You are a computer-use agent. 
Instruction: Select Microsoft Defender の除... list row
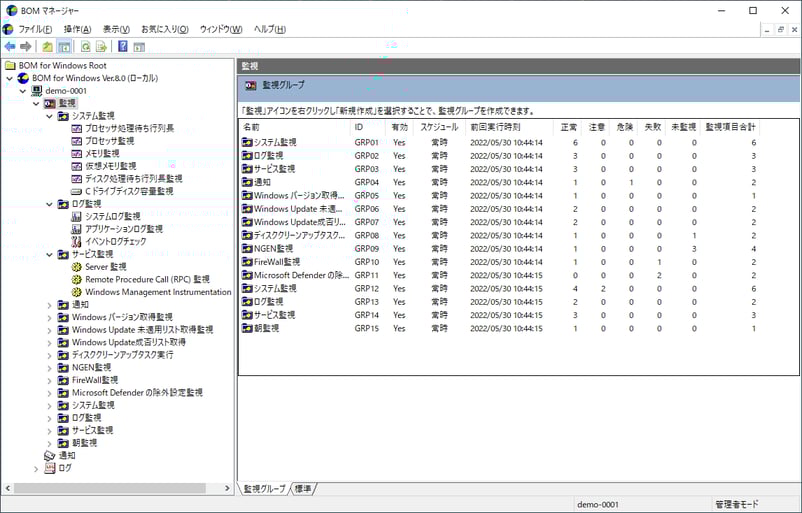click(499, 275)
